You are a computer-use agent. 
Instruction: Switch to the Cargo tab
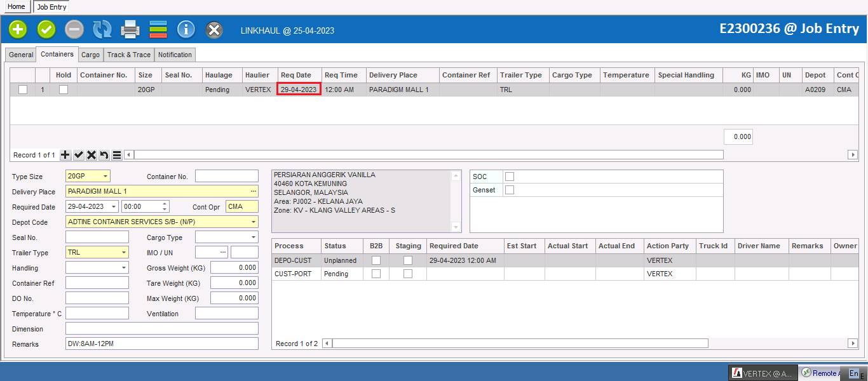pos(90,55)
